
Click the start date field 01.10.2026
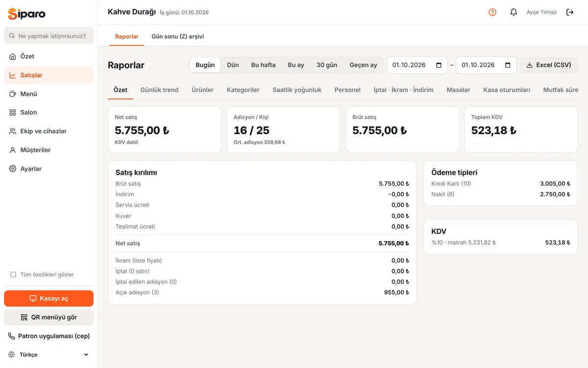pos(417,65)
